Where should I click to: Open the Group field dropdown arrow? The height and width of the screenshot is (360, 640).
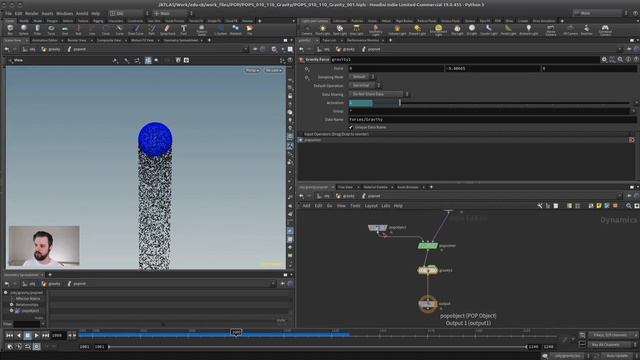point(633,111)
